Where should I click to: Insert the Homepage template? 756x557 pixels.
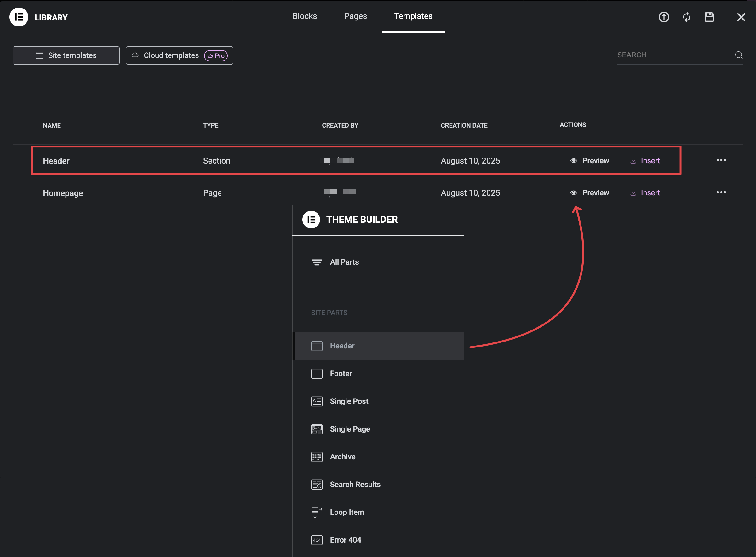(x=645, y=192)
